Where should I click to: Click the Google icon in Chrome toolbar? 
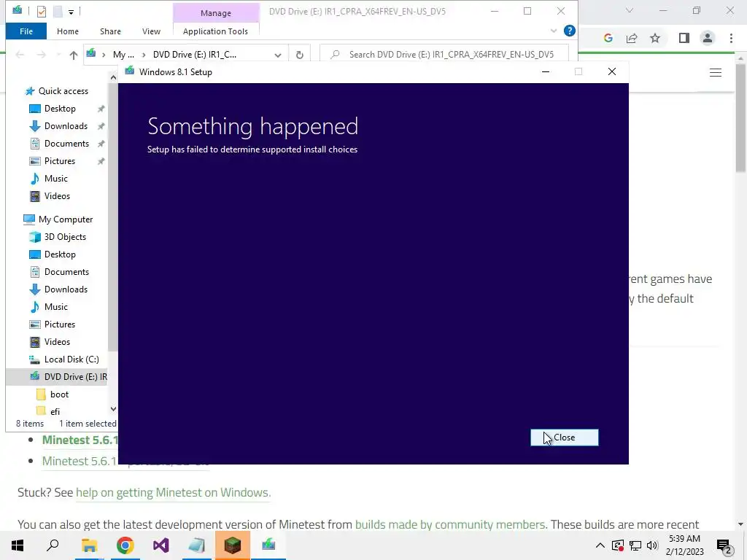(x=608, y=38)
